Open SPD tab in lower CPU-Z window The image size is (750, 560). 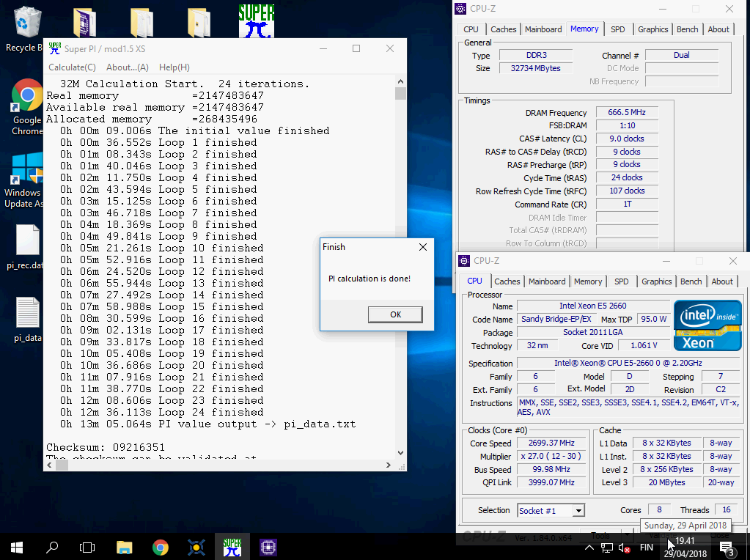coord(621,281)
